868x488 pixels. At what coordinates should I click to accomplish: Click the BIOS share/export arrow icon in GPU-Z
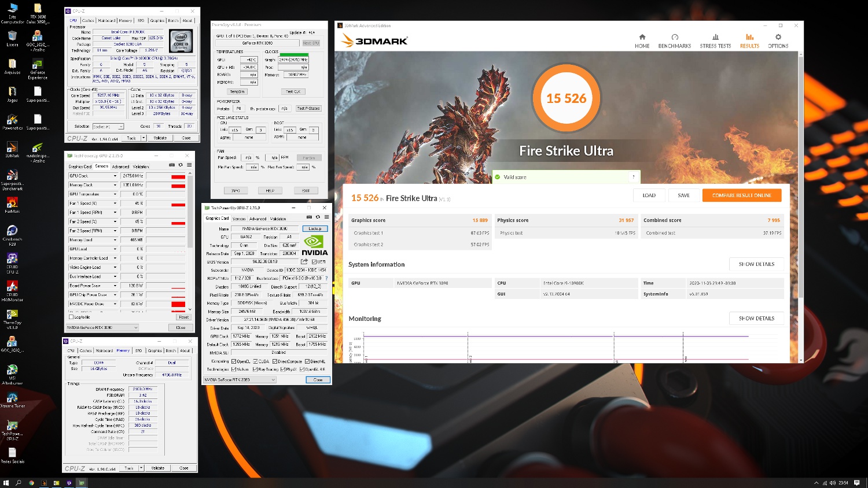pyautogui.click(x=304, y=261)
